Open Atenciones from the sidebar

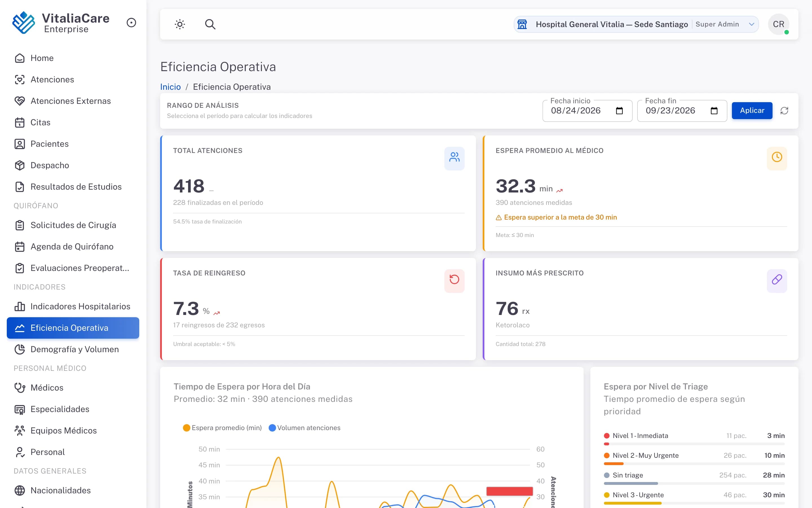(73, 80)
